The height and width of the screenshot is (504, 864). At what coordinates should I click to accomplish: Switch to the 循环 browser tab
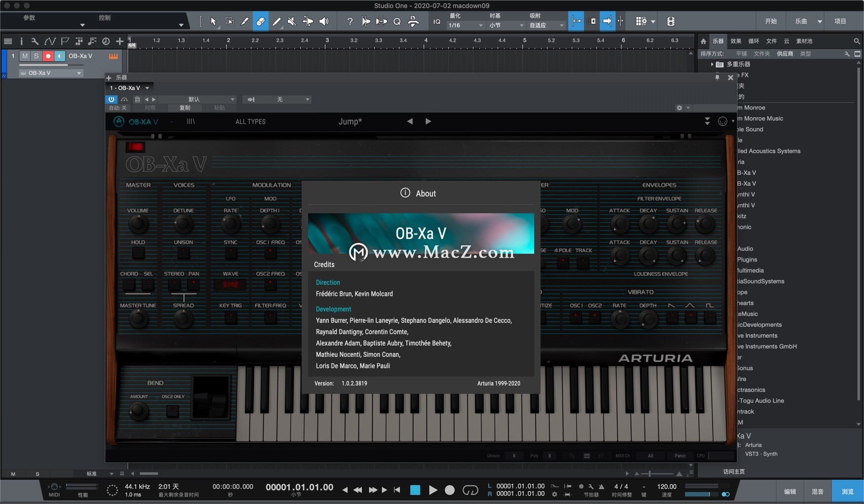coord(753,41)
